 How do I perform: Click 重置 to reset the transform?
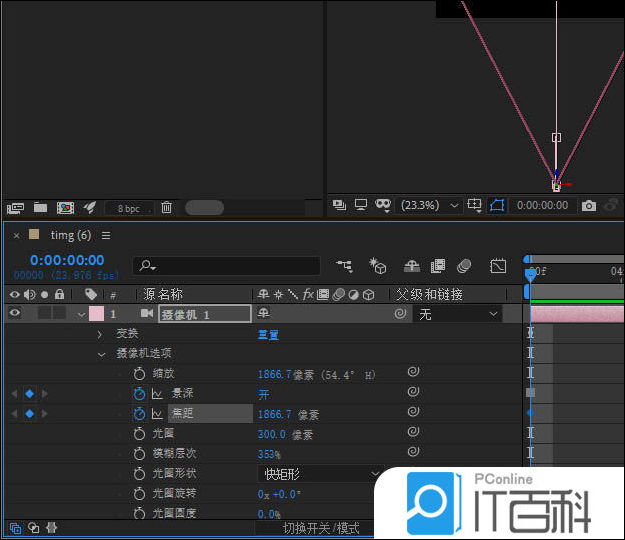(268, 334)
